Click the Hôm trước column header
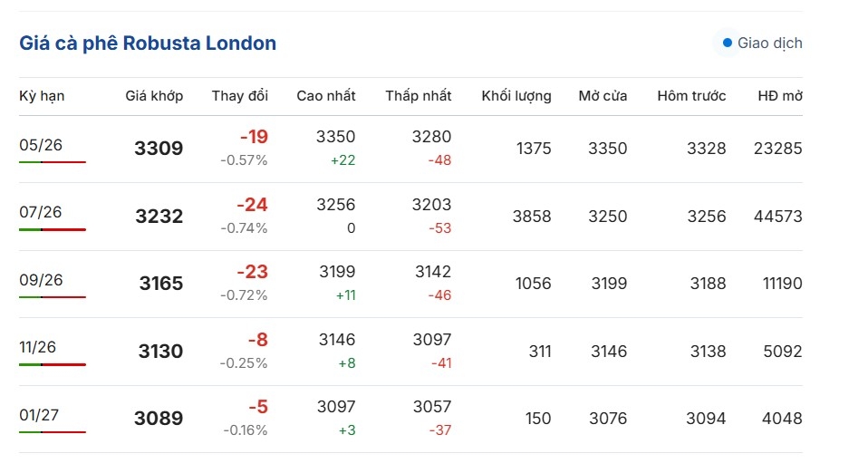The width and height of the screenshot is (868, 473). point(691,96)
